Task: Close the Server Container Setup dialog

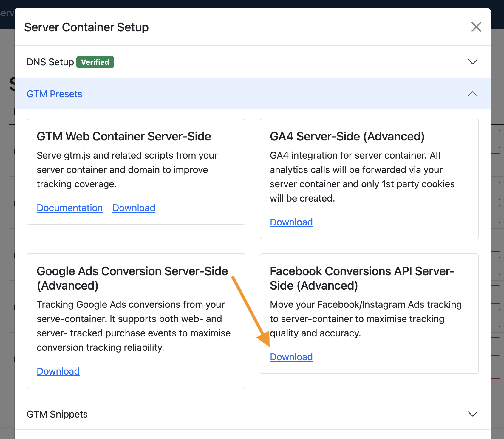Action: (476, 27)
